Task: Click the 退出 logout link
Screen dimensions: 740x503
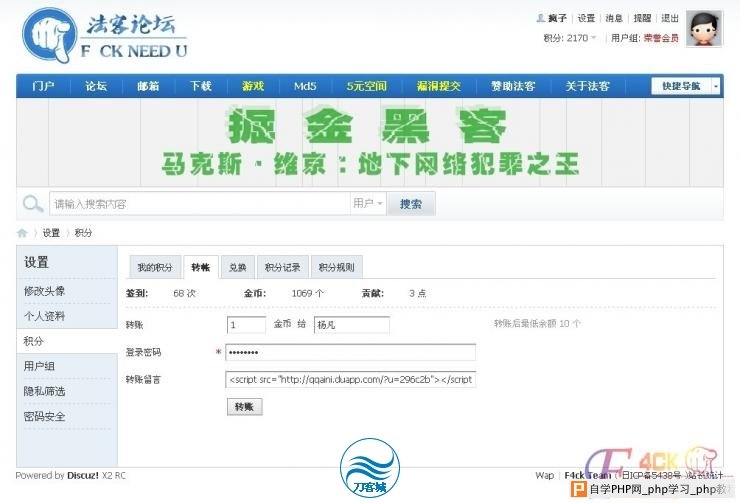Action: (x=670, y=18)
